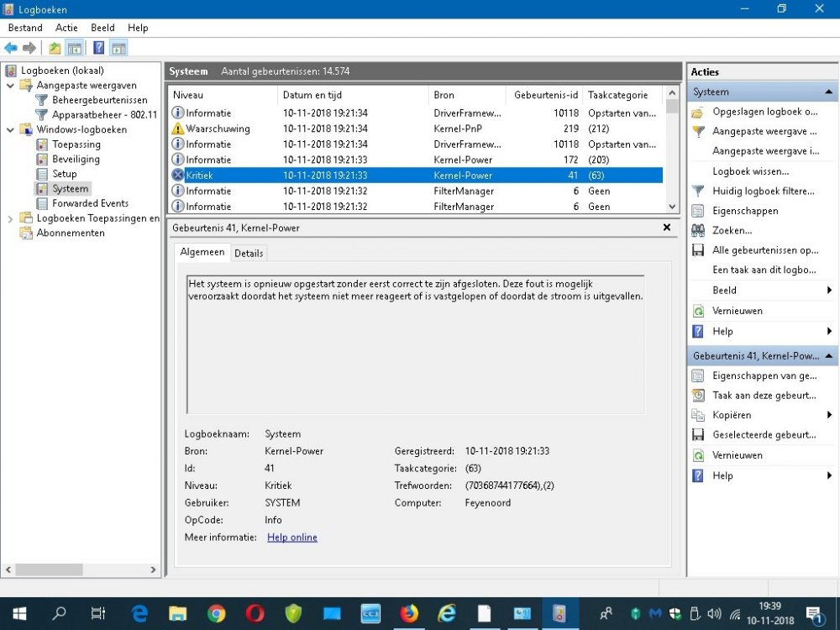Open the Beeld submenu arrow in Acties

click(x=829, y=291)
